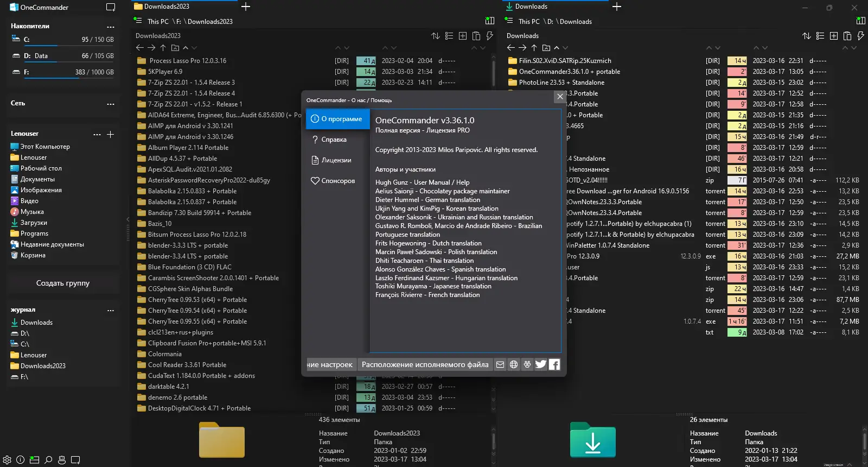Click the paste clipboard icon in left pane

(476, 36)
